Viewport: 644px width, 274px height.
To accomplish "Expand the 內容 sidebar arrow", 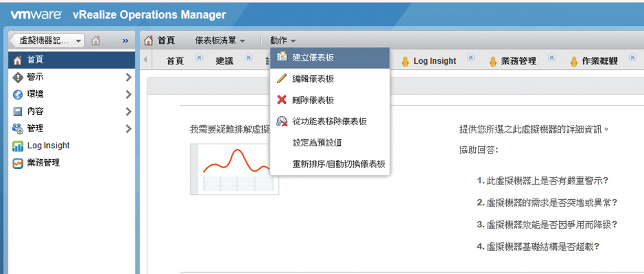I will [x=129, y=112].
